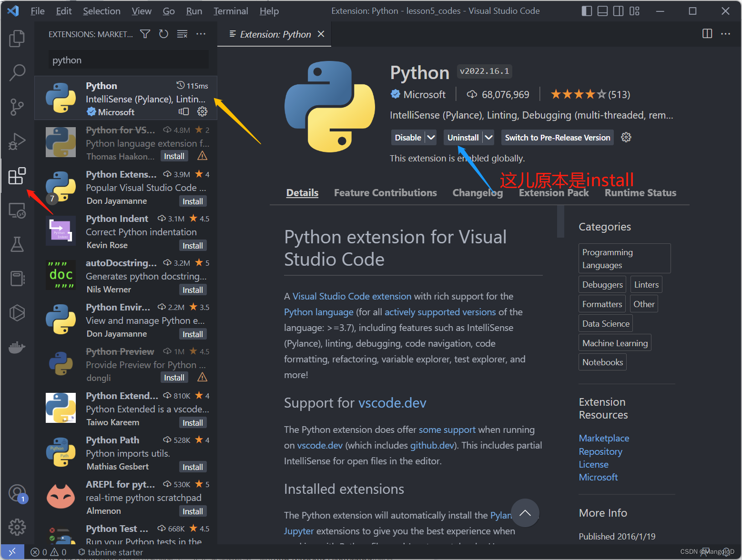
Task: Click the remote window status bar icon
Action: [x=12, y=552]
